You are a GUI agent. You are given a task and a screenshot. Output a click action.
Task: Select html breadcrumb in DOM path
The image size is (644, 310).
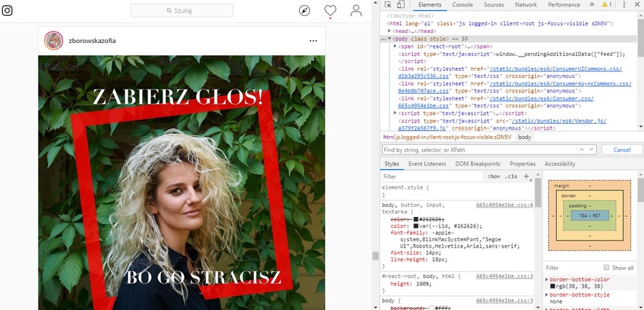pos(447,137)
